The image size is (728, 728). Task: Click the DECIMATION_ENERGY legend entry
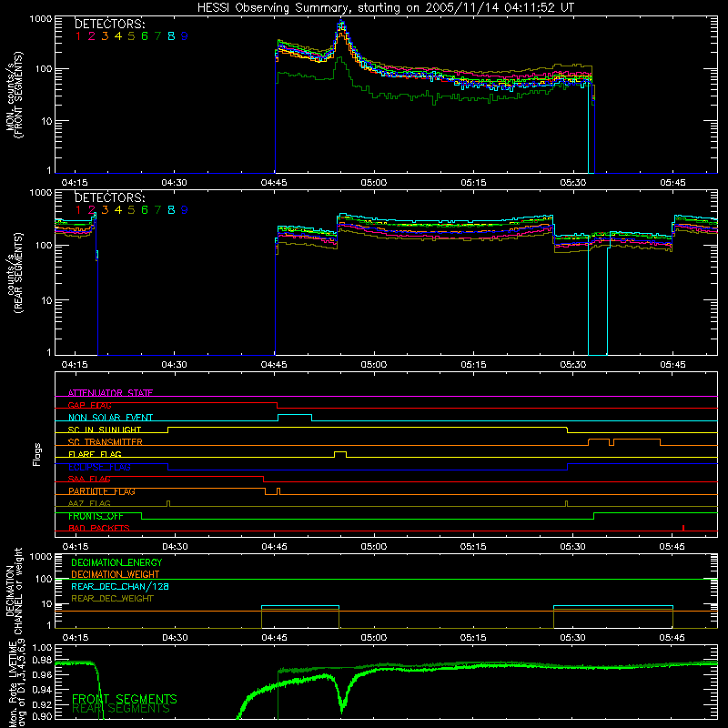pos(116,562)
